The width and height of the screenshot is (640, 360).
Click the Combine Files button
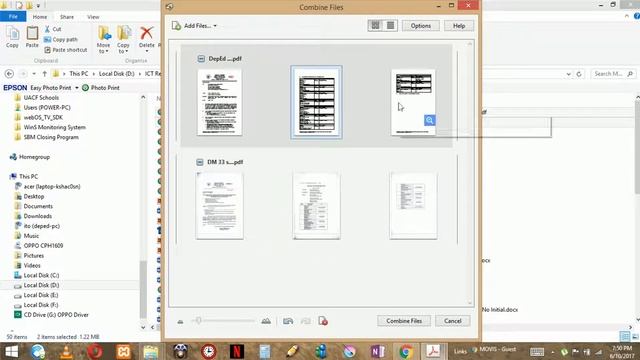(404, 321)
